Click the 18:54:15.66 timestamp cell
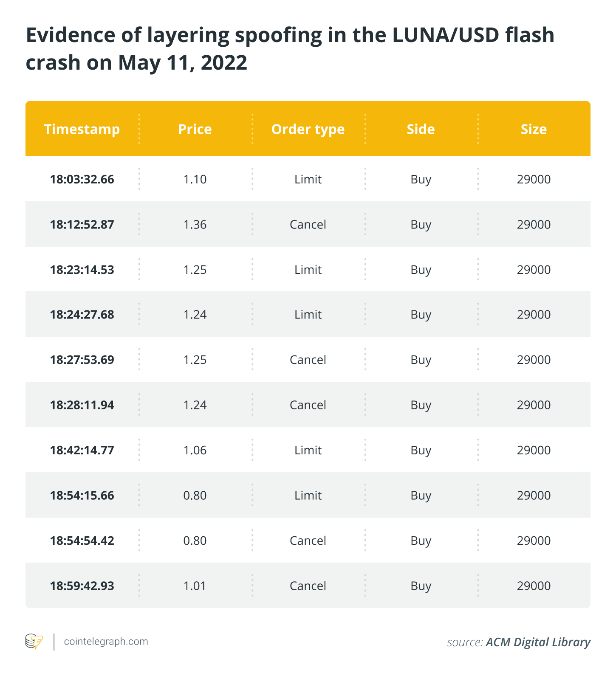This screenshot has height=676, width=616. [82, 496]
